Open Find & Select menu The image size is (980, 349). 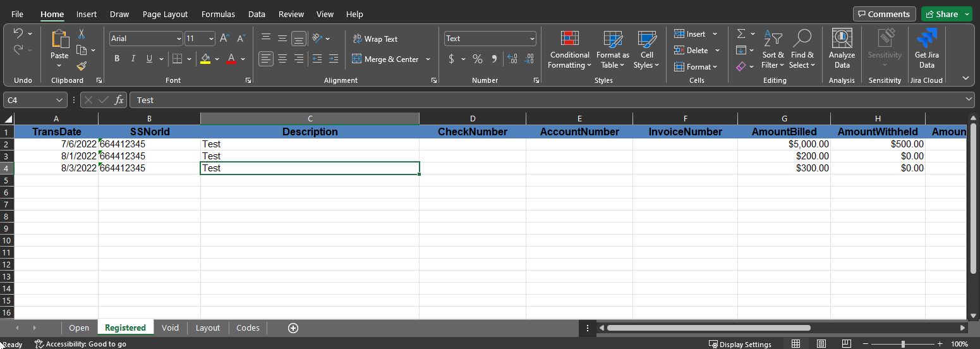(x=802, y=49)
